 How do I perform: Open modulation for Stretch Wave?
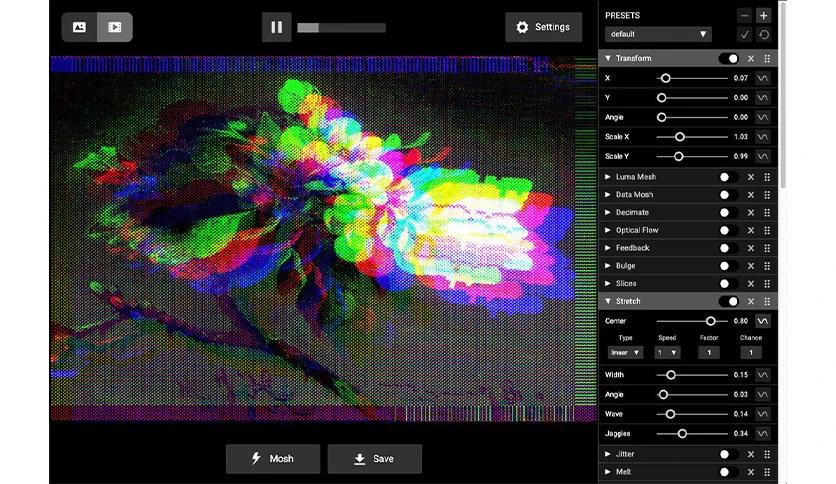(x=763, y=414)
